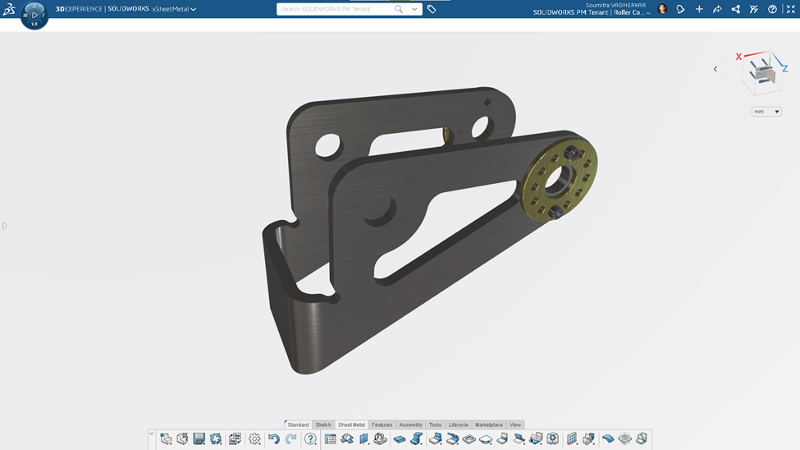Switch to the Sketch tab
This screenshot has width=800, height=450.
point(324,425)
